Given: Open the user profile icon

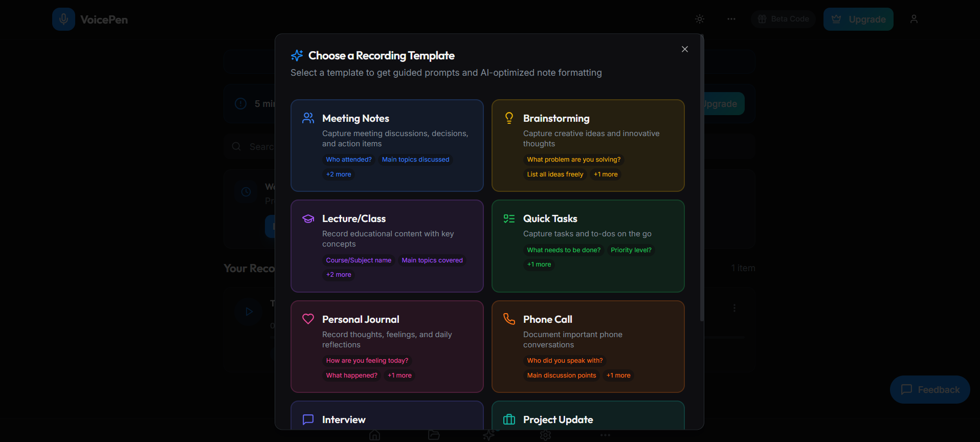Looking at the screenshot, I should [914, 19].
